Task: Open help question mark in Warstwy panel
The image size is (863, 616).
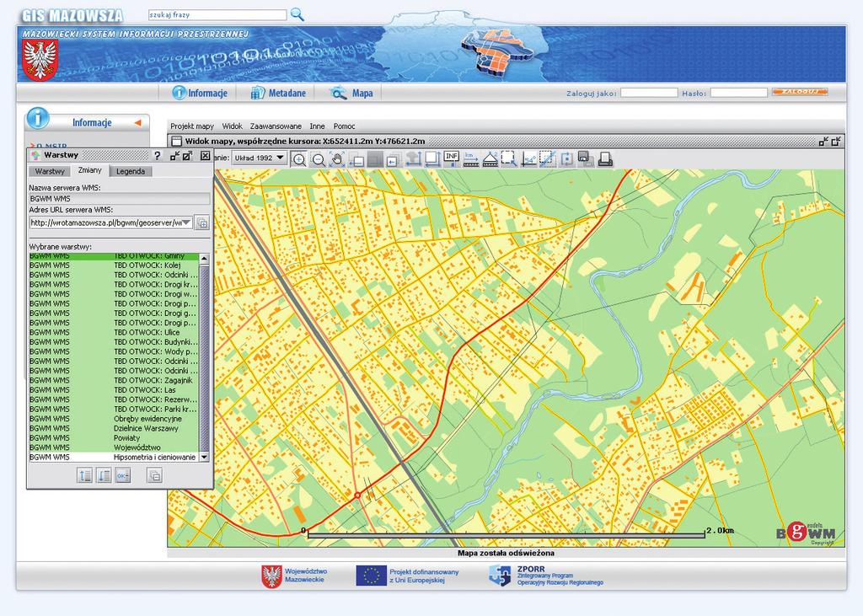Action: [158, 156]
